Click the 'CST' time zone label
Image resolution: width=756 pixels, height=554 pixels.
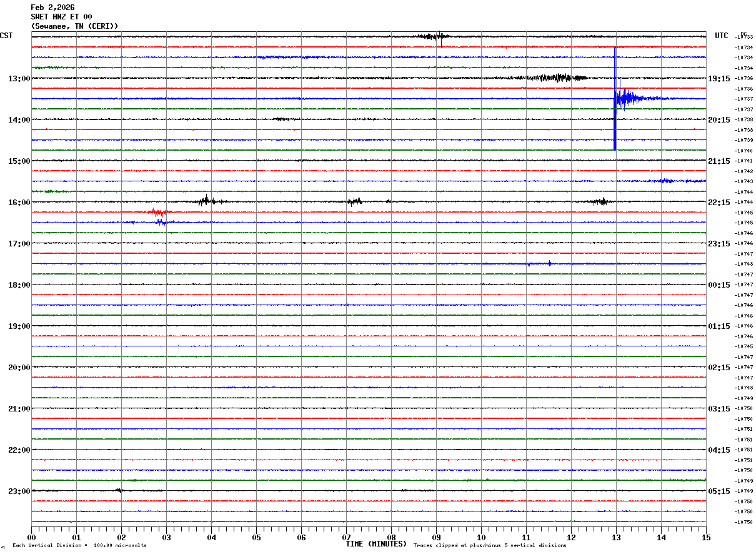[6, 36]
